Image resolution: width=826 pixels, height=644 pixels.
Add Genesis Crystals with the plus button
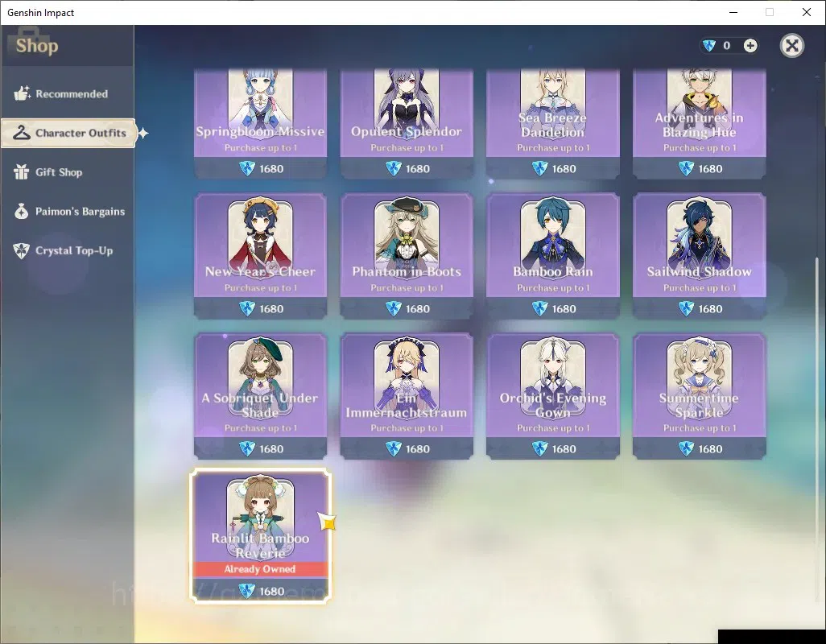(750, 46)
